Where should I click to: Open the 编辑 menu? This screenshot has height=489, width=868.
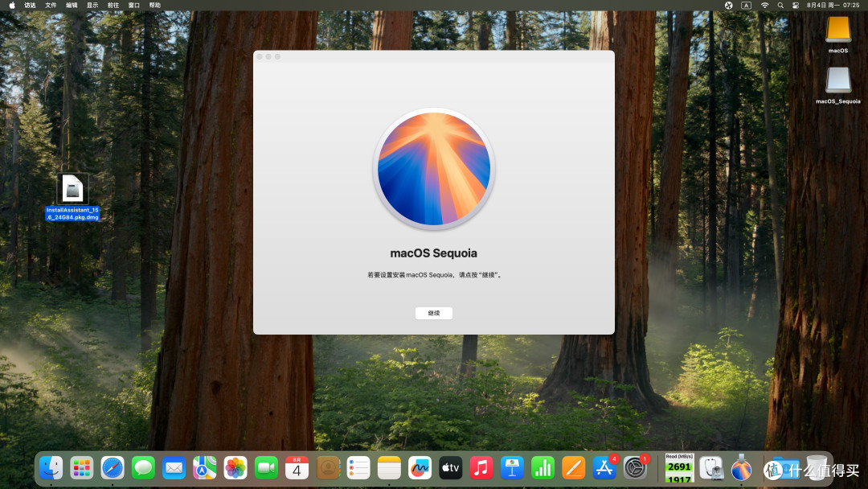(72, 5)
